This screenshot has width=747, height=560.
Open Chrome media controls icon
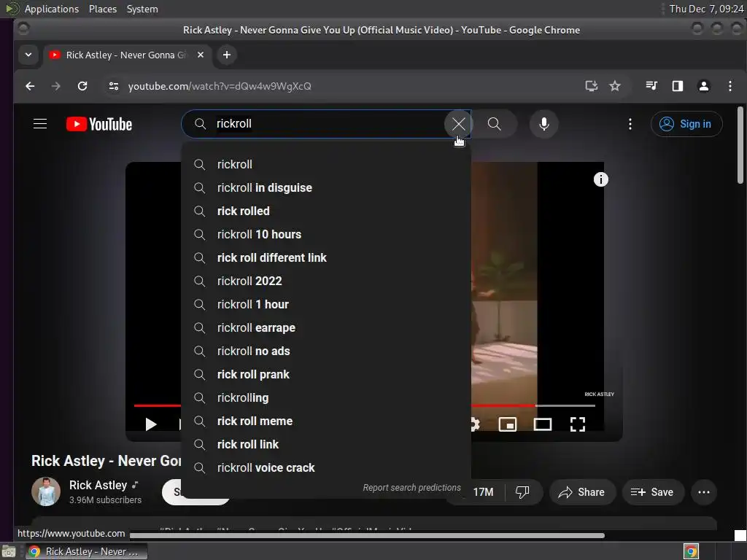(x=651, y=86)
